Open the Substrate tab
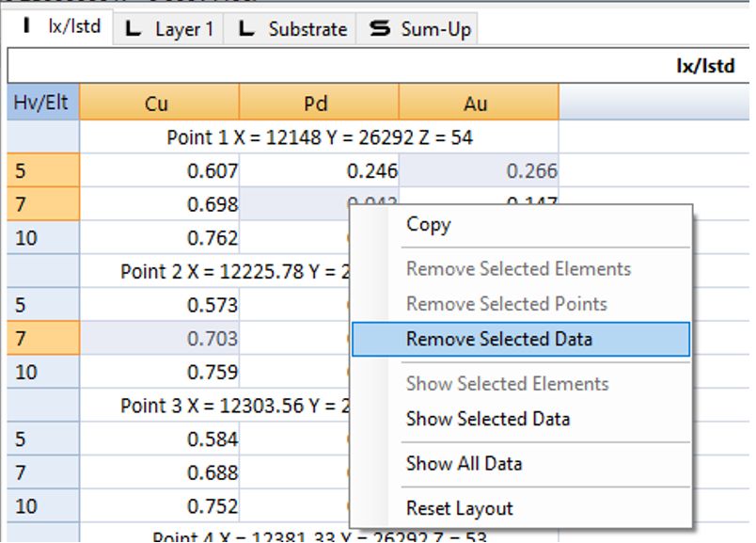Viewport: 756px width, 543px height. 291,29
